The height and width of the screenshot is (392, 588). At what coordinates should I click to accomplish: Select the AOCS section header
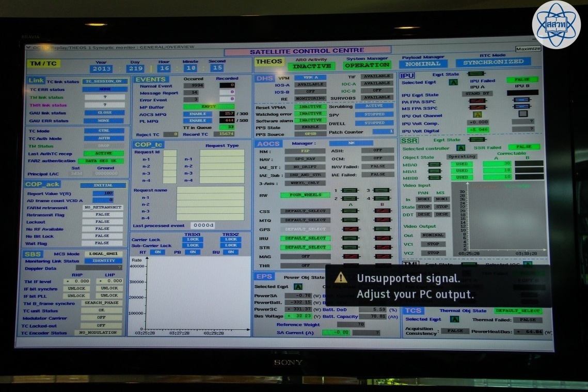(268, 144)
